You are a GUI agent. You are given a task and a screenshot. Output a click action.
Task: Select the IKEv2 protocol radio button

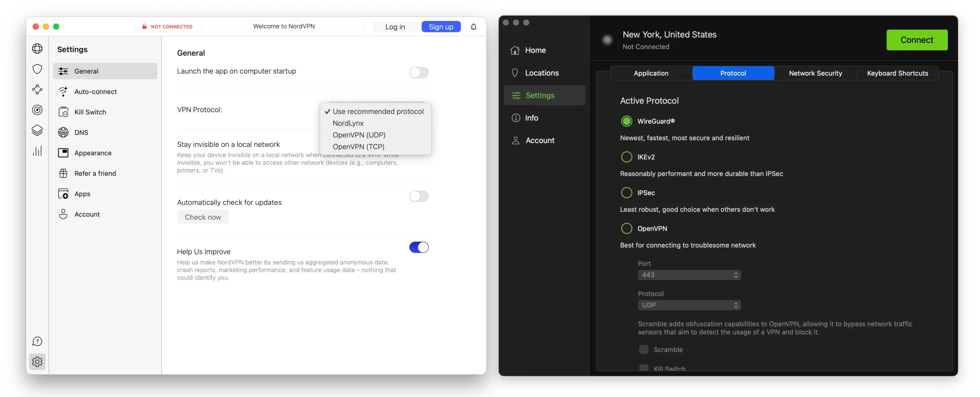click(626, 157)
